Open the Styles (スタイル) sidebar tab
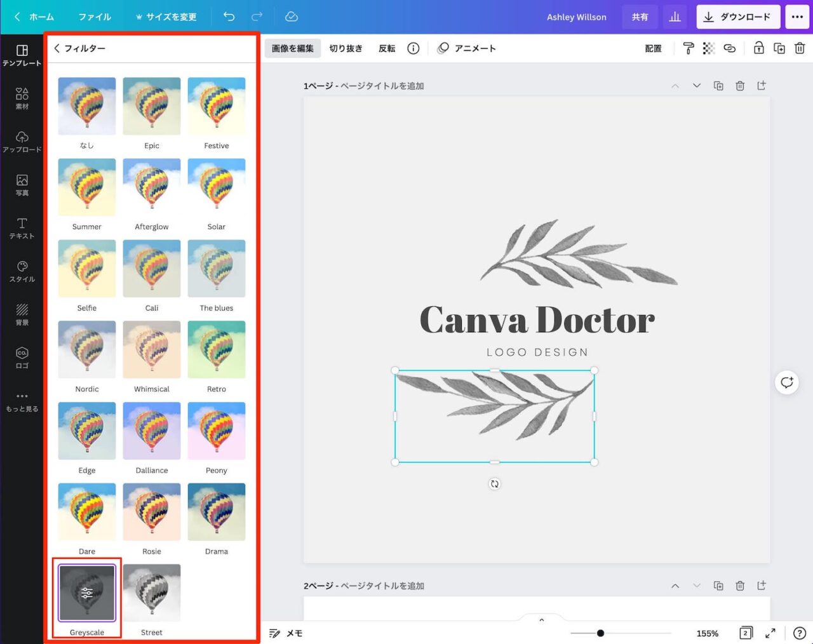 [22, 271]
